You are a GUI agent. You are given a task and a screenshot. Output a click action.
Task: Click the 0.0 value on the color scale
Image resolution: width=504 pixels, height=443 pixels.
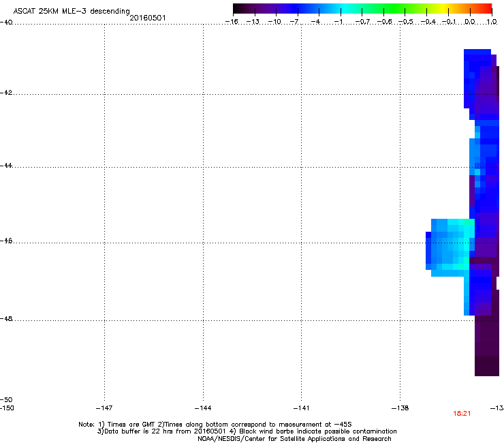pos(470,22)
